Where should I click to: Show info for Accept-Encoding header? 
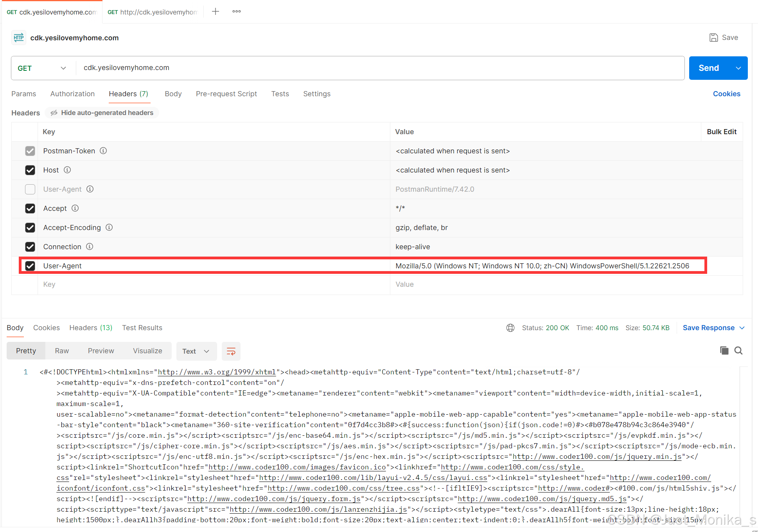tap(110, 227)
